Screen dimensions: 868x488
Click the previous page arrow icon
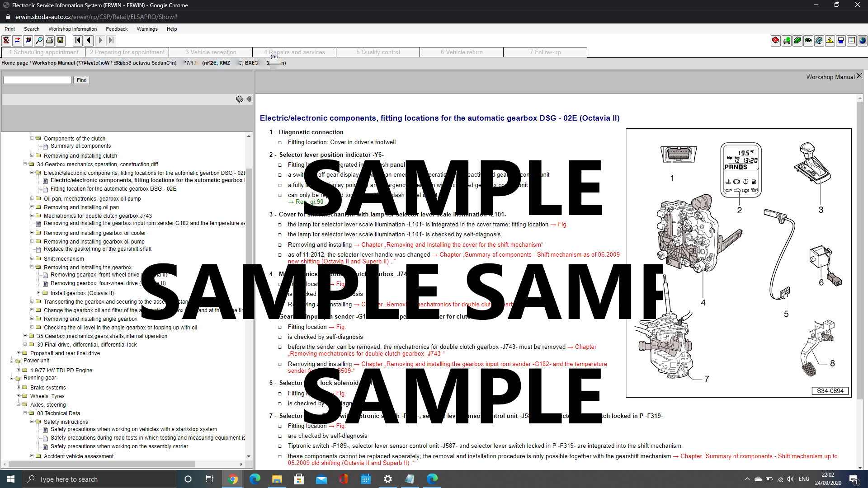pos(89,41)
